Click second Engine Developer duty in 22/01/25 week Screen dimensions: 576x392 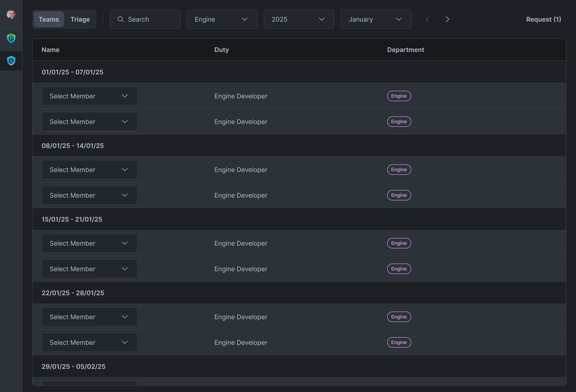(241, 342)
